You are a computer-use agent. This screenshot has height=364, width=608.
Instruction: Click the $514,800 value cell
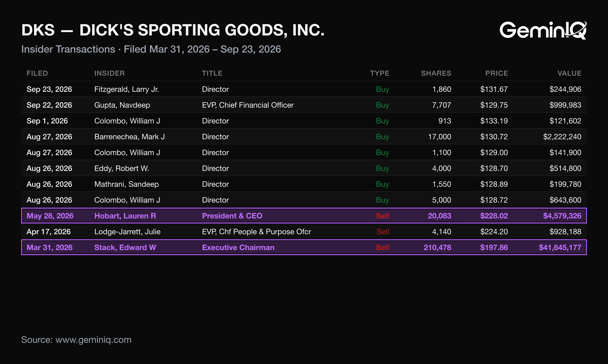[x=565, y=168]
